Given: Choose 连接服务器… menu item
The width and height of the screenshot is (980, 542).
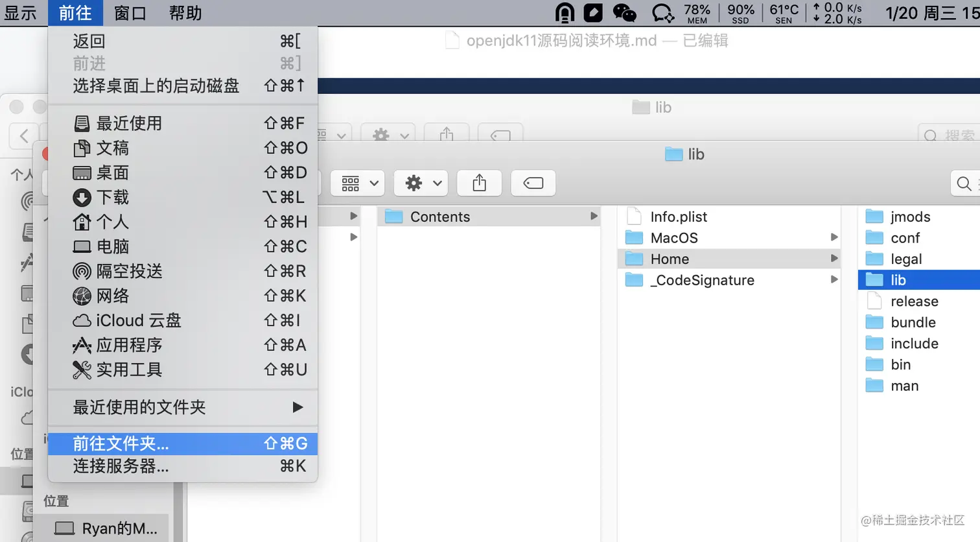Looking at the screenshot, I should click(183, 465).
